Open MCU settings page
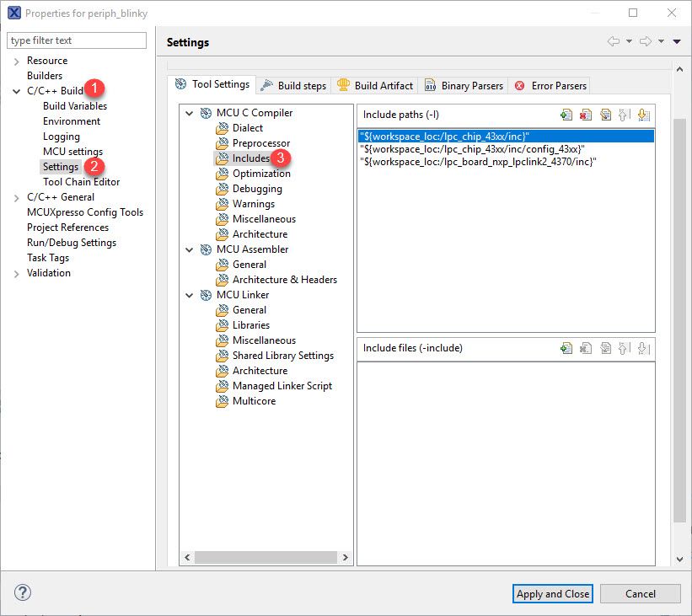692x616 pixels. point(72,152)
